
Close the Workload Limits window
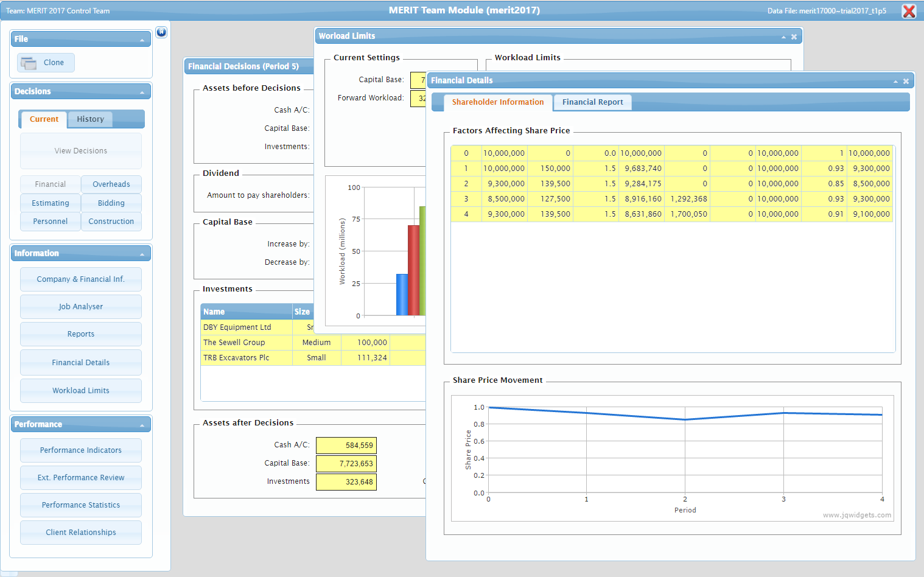(x=794, y=37)
